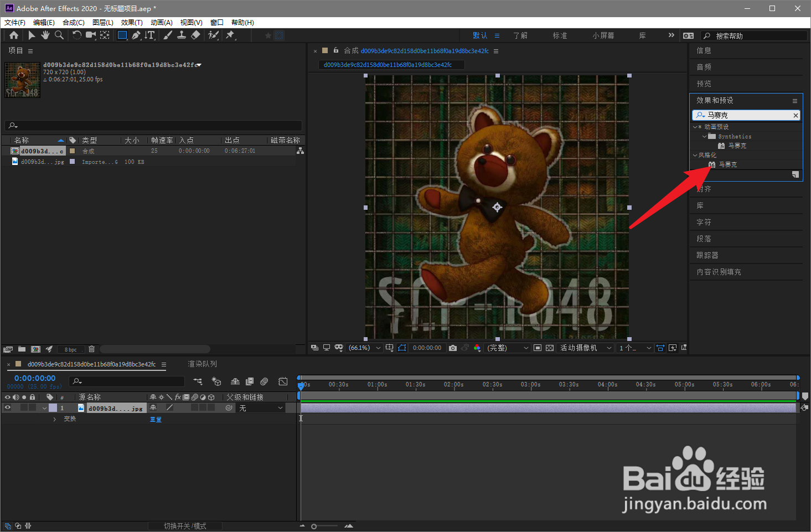Select the Pan Behind anchor point tool

coord(105,35)
